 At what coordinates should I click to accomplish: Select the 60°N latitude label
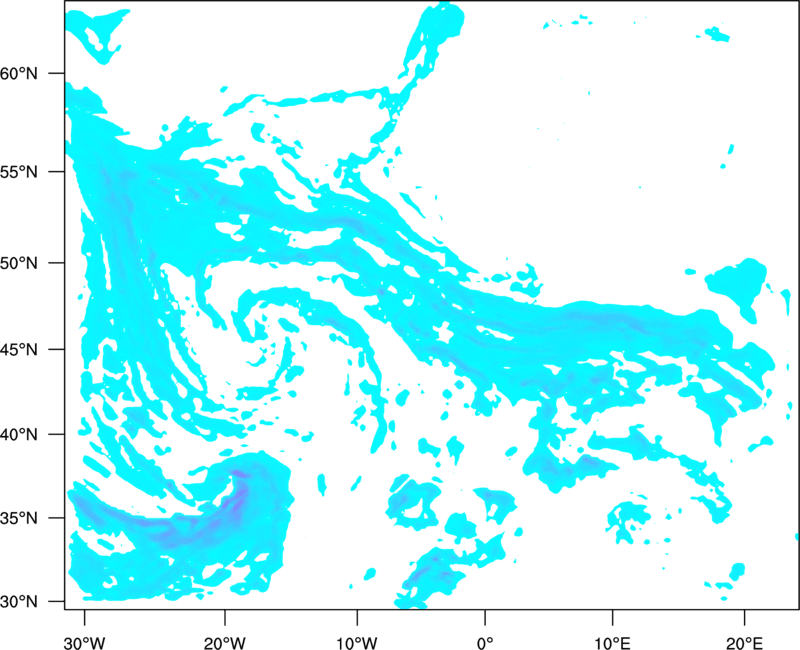tap(19, 74)
